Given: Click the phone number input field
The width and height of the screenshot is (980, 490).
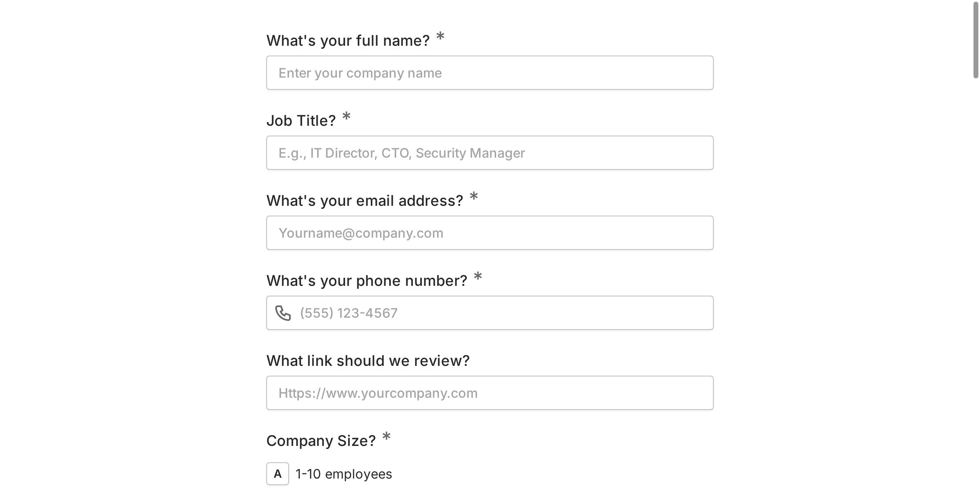Looking at the screenshot, I should pyautogui.click(x=490, y=312).
